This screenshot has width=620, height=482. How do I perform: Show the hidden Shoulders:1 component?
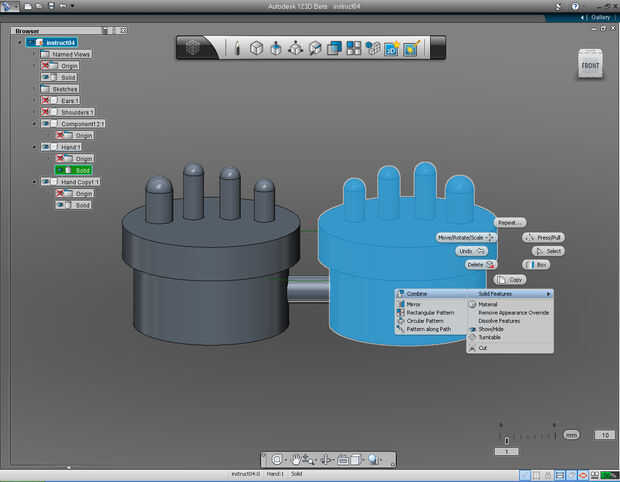point(46,112)
